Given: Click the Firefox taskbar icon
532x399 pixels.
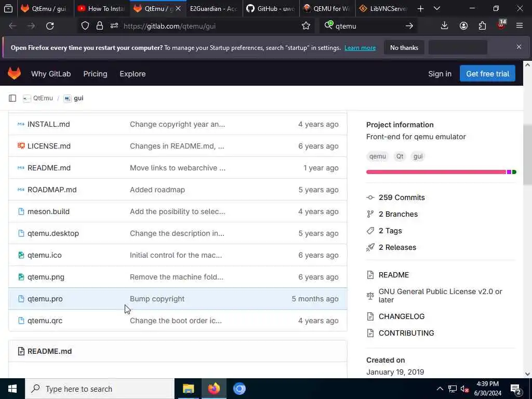Looking at the screenshot, I should [x=214, y=389].
